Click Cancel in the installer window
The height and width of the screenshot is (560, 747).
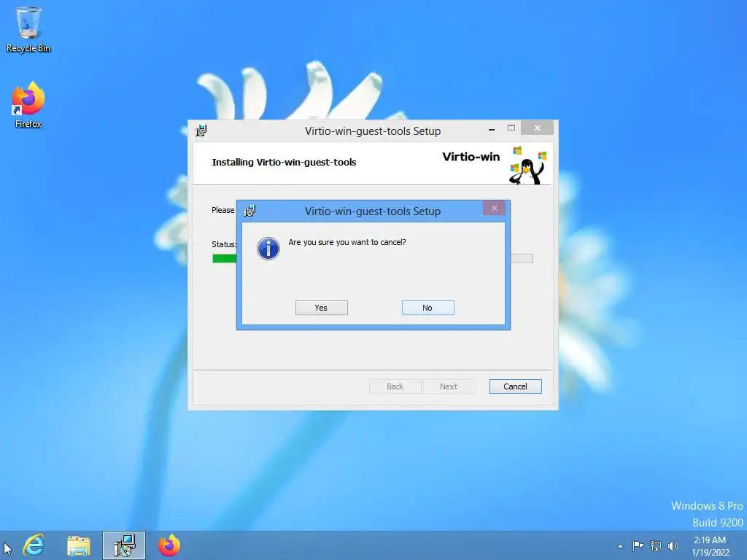pyautogui.click(x=516, y=386)
